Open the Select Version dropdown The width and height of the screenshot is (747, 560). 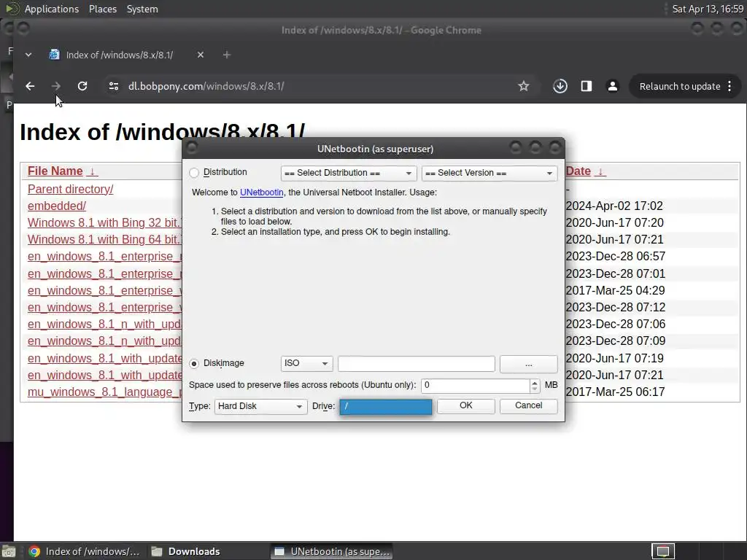(x=489, y=173)
